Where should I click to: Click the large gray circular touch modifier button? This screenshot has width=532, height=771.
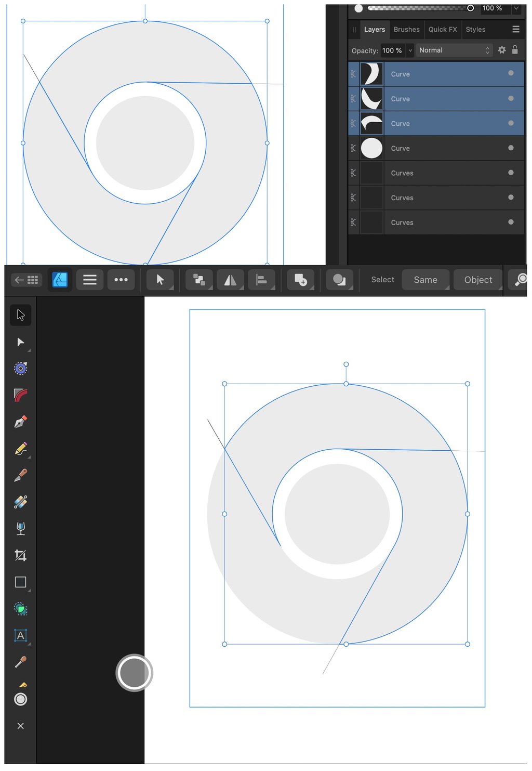pyautogui.click(x=134, y=673)
